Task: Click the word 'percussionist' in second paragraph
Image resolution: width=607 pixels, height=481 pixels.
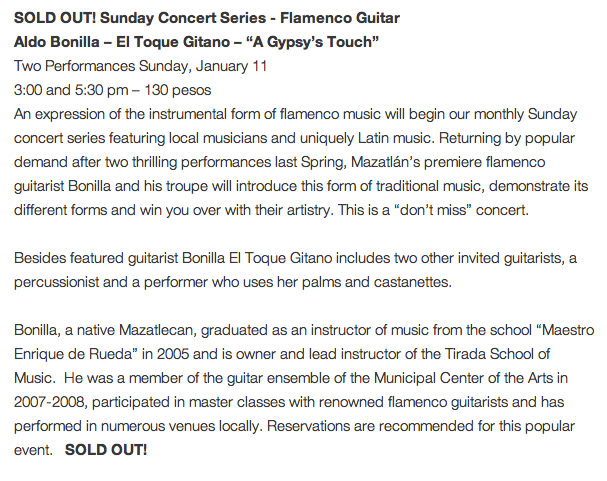Action: coord(57,282)
